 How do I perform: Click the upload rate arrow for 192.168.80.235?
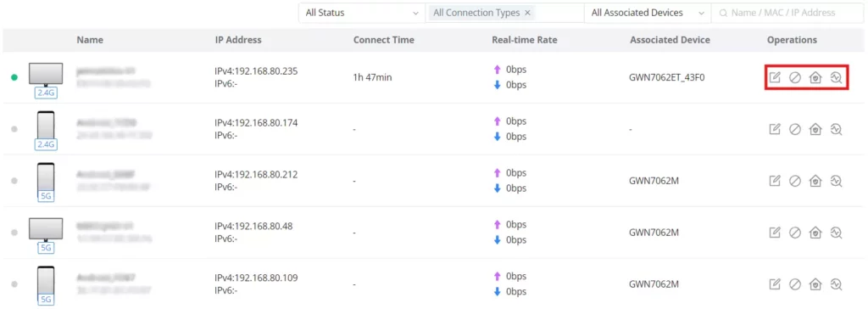tap(497, 70)
